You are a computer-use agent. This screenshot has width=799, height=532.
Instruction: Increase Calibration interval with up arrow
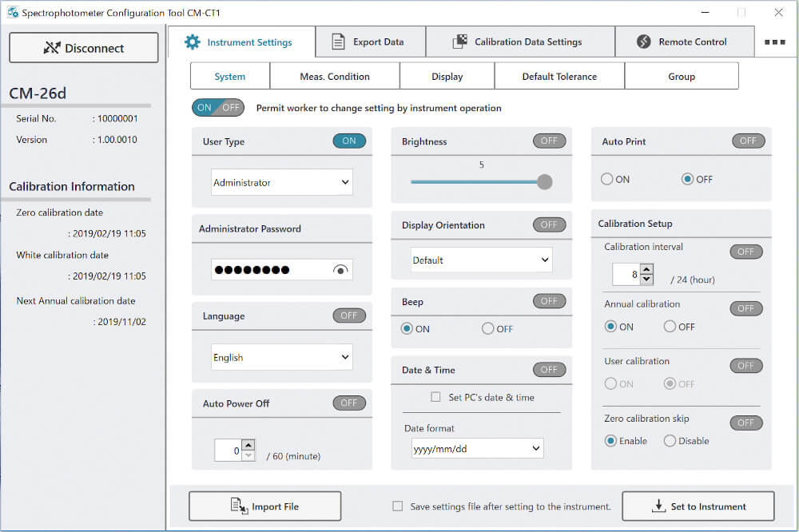[646, 269]
